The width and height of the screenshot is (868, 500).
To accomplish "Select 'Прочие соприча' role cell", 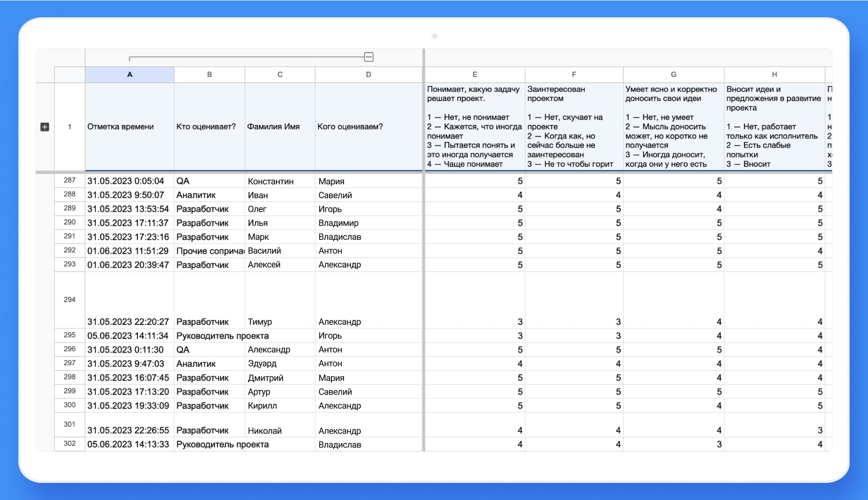I will pyautogui.click(x=209, y=251).
